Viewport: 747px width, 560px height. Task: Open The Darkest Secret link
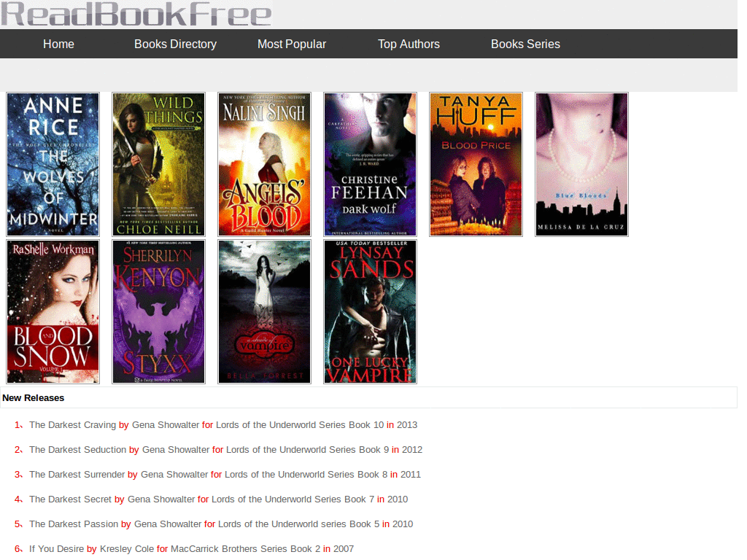(70, 499)
